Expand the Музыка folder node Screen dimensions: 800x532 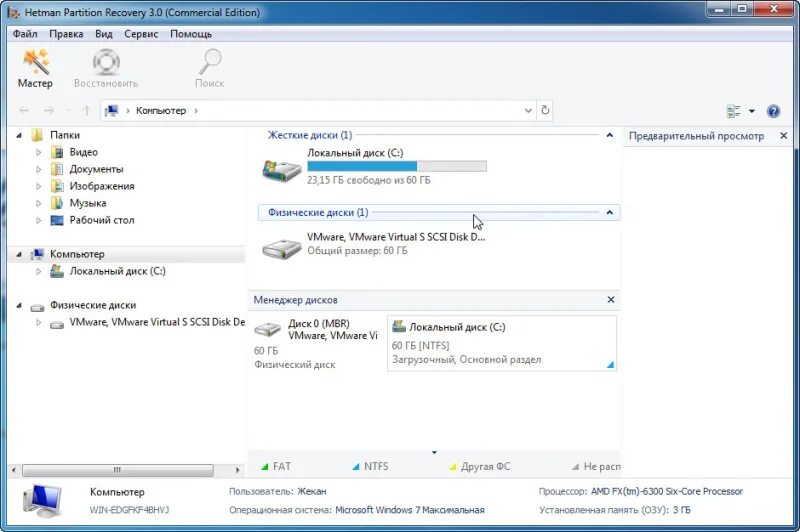[38, 203]
